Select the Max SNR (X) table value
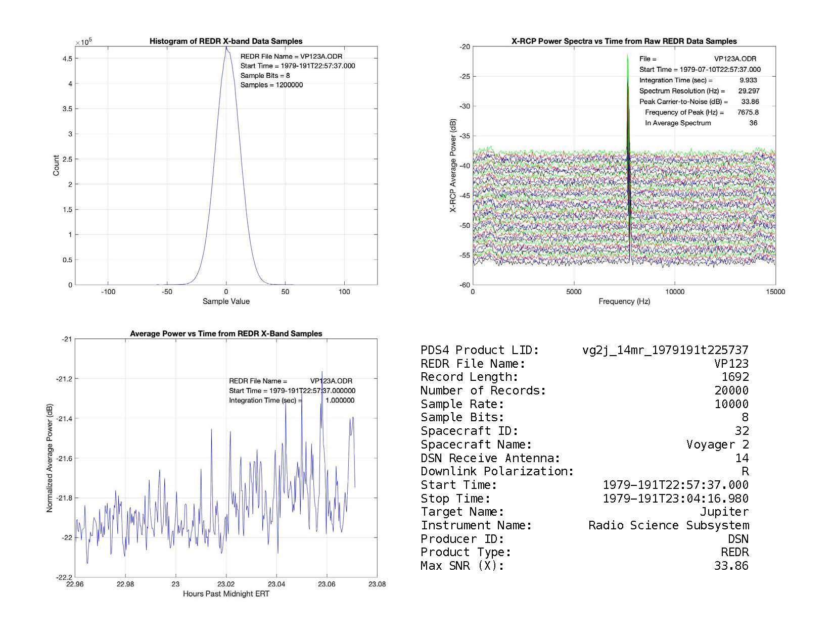The image size is (834, 644). pyautogui.click(x=731, y=566)
